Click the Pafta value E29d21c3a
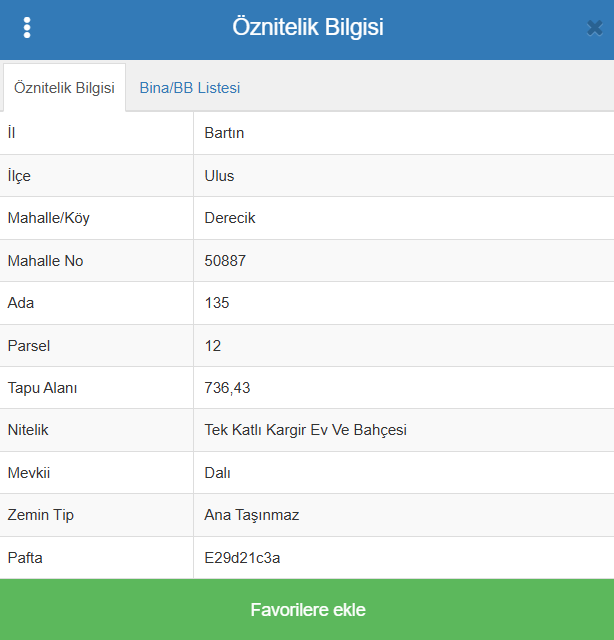Image resolution: width=614 pixels, height=640 pixels. tap(242, 558)
